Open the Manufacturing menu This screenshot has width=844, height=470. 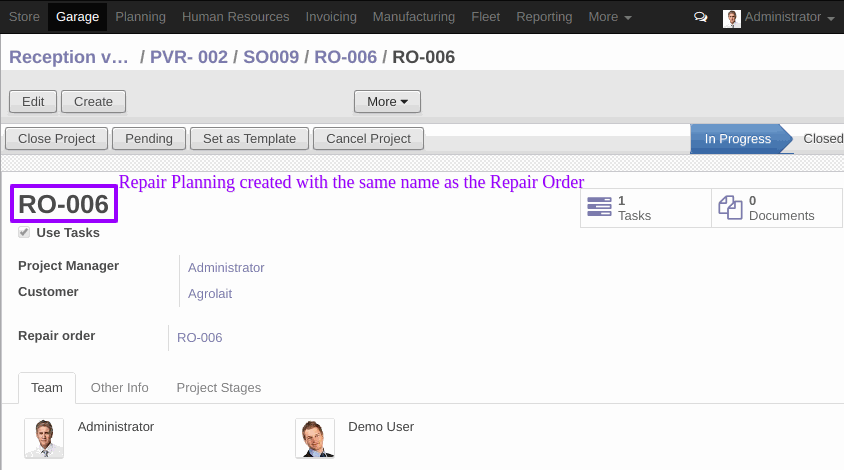[x=413, y=17]
